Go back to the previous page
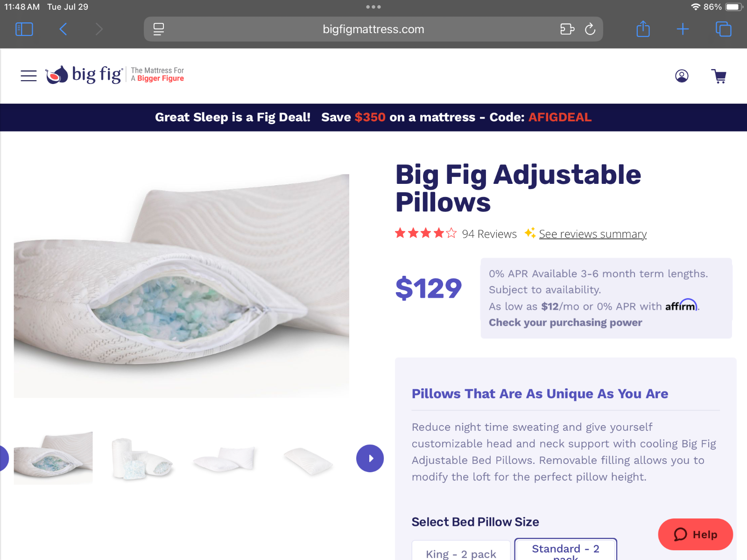 click(x=63, y=29)
